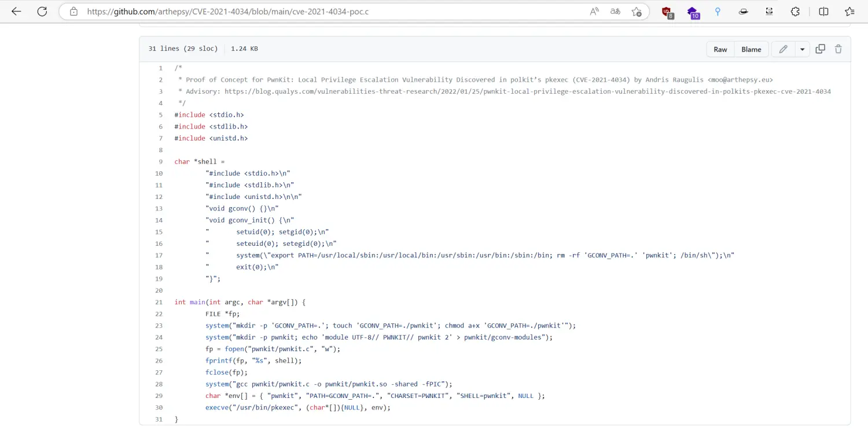This screenshot has height=446, width=868.
Task: Click the 'fclose(fp);' code line
Action: click(x=226, y=372)
